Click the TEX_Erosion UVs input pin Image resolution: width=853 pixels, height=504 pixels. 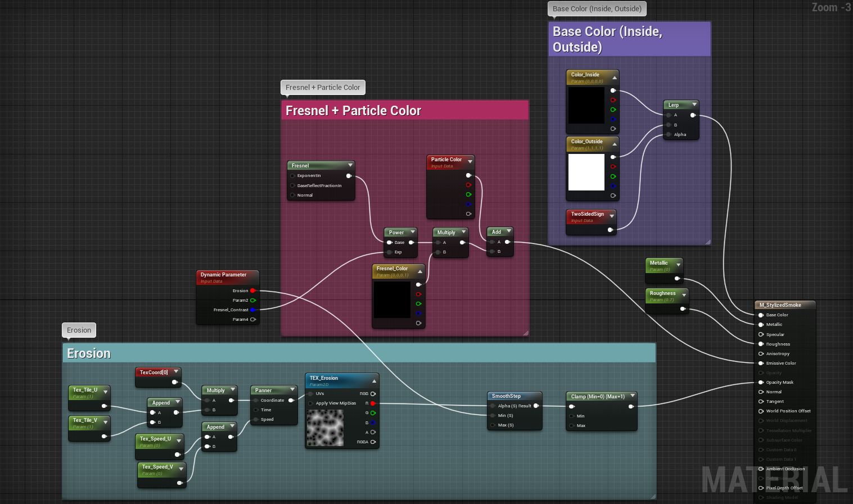[x=310, y=394]
